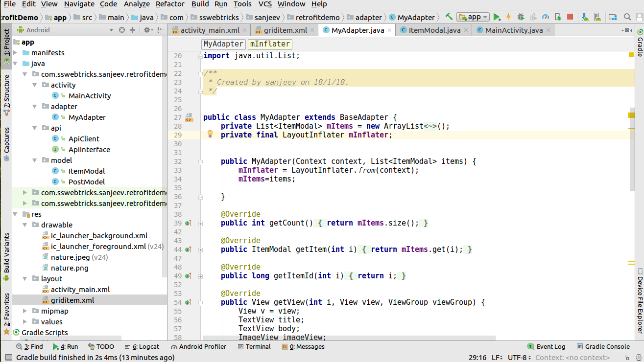The image size is (644, 362).
Task: Click override gutter icon on line 39
Action: click(x=188, y=223)
